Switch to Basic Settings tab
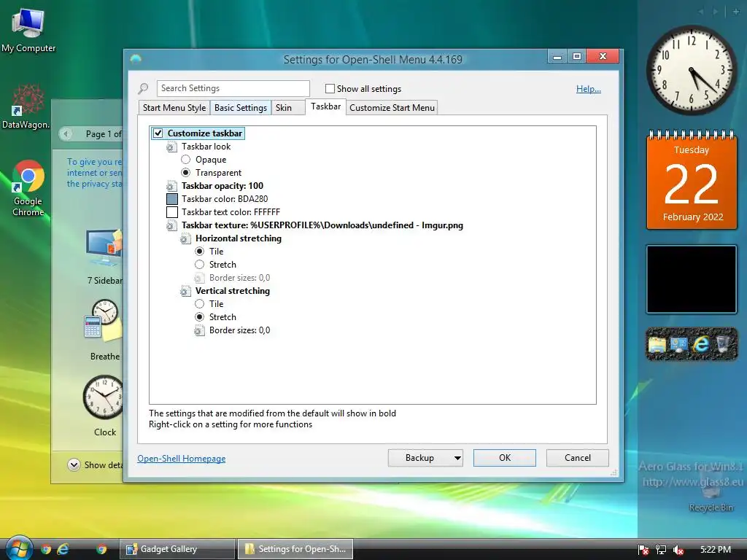747x560 pixels. (x=241, y=108)
